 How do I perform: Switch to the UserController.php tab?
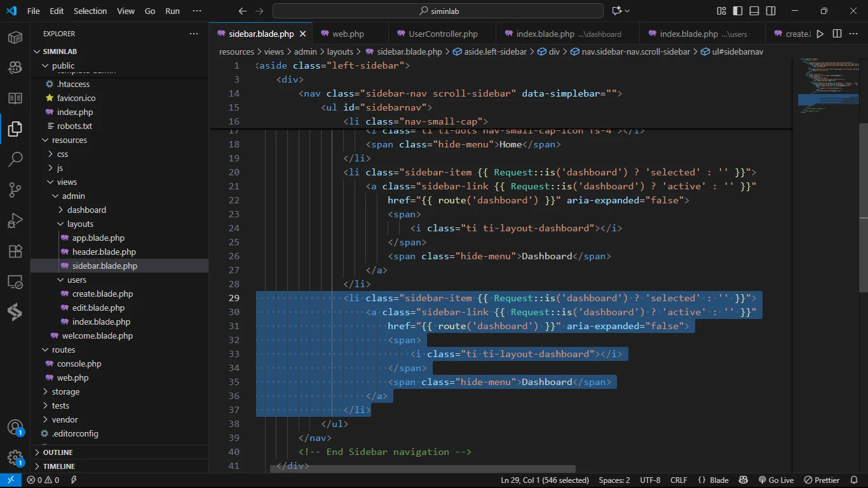[442, 34]
